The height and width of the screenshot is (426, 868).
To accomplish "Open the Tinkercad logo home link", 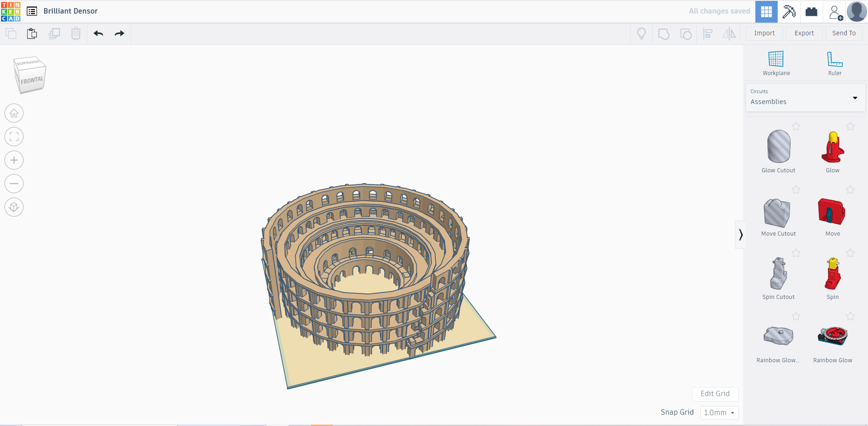I will (11, 11).
